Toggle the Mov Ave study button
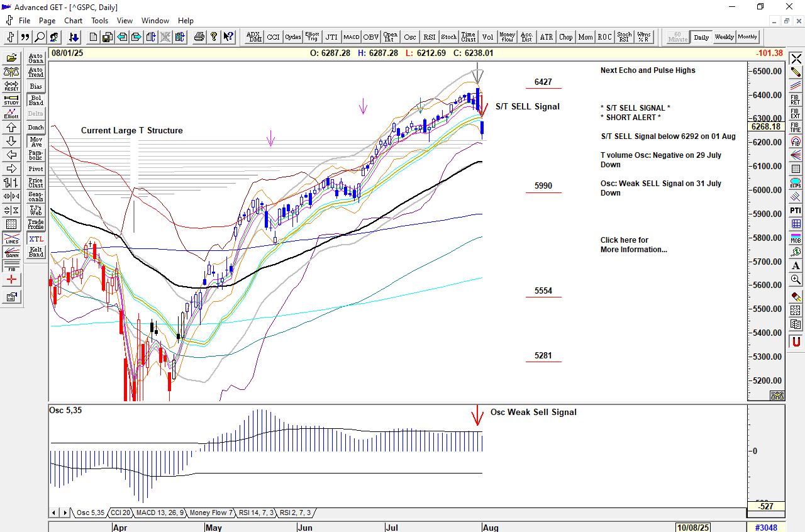805x532 pixels. pyautogui.click(x=36, y=141)
